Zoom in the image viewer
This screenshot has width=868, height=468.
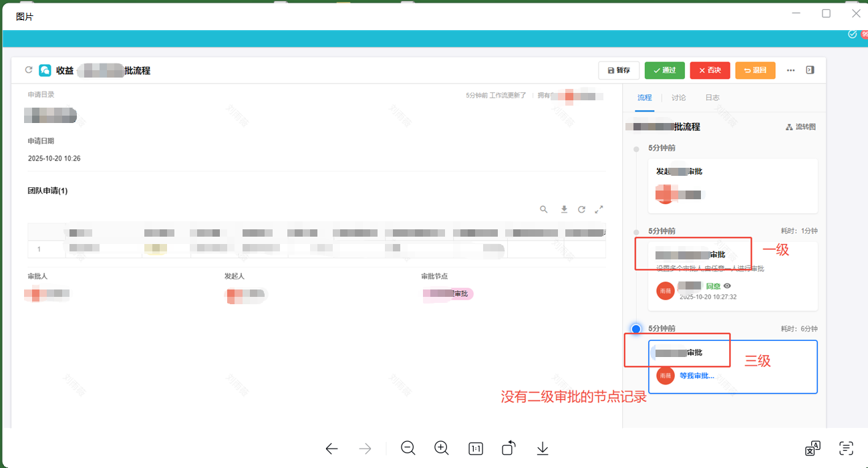pos(442,449)
